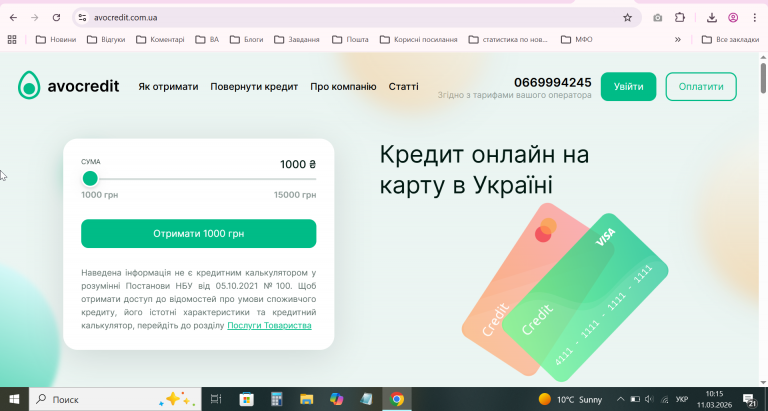
Task: Click the network icon in system tray
Action: (665, 399)
